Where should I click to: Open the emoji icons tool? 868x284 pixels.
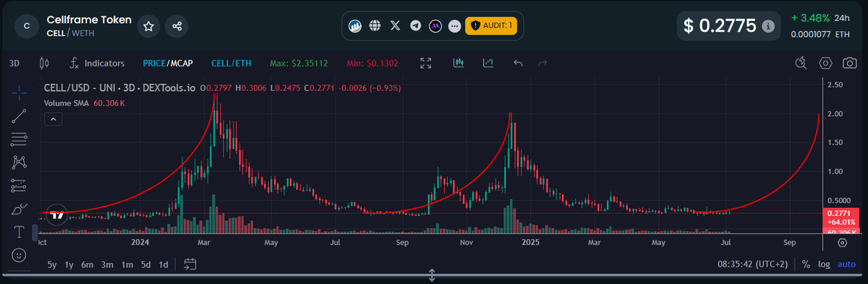20,255
